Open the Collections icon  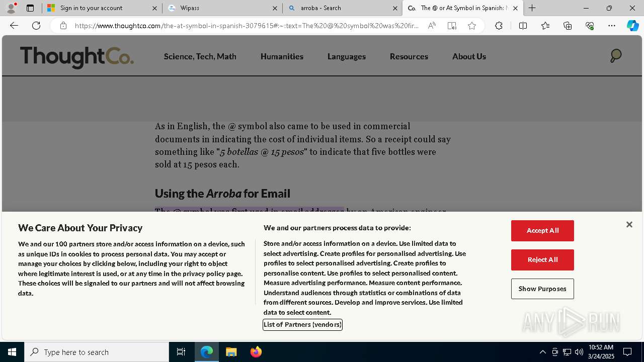click(568, 26)
